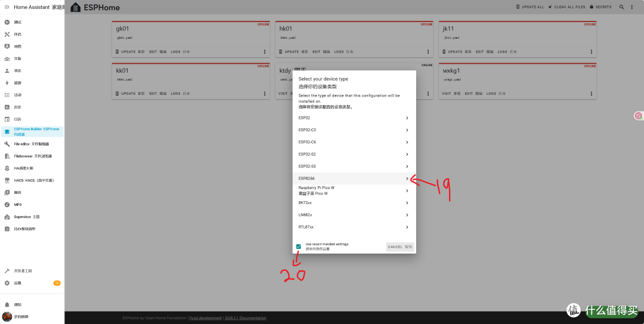The width and height of the screenshot is (644, 324).
Task: Select ESP32-S3 device type
Action: click(354, 166)
